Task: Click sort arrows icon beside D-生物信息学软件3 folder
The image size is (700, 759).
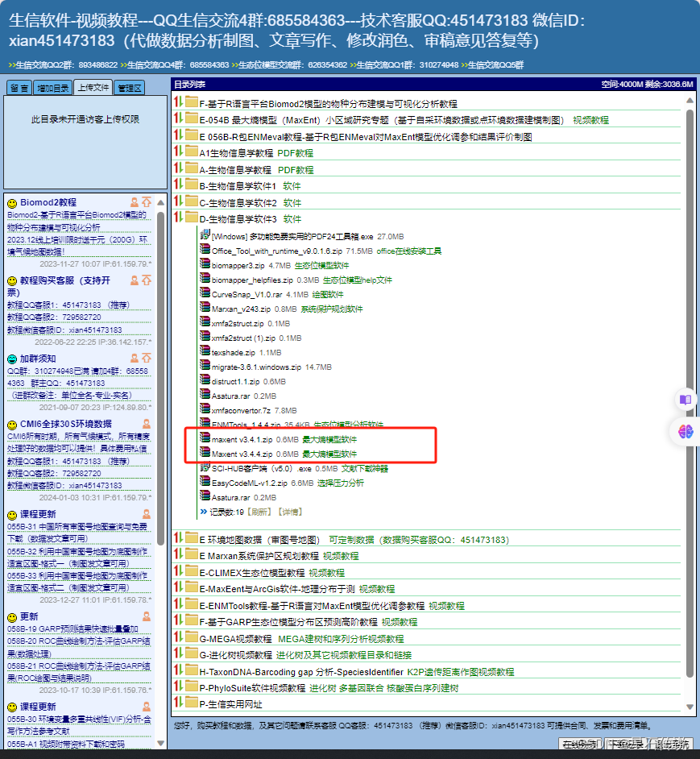Action: click(x=179, y=218)
